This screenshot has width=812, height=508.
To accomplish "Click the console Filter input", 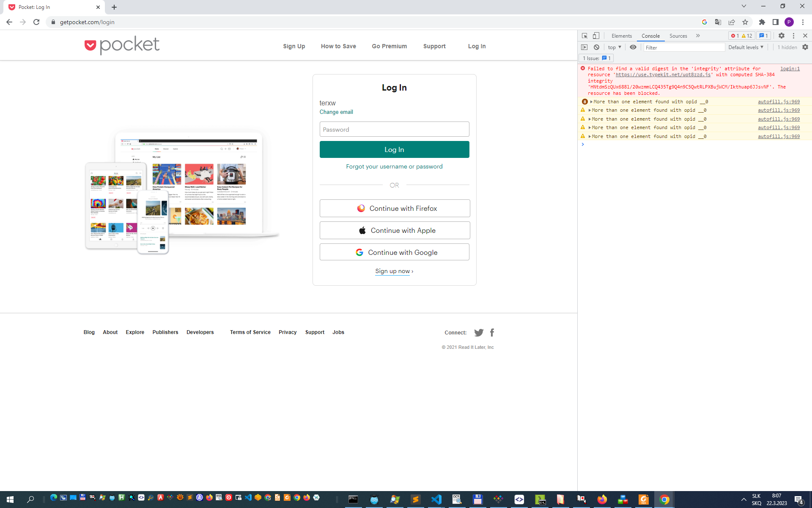I will 684,47.
